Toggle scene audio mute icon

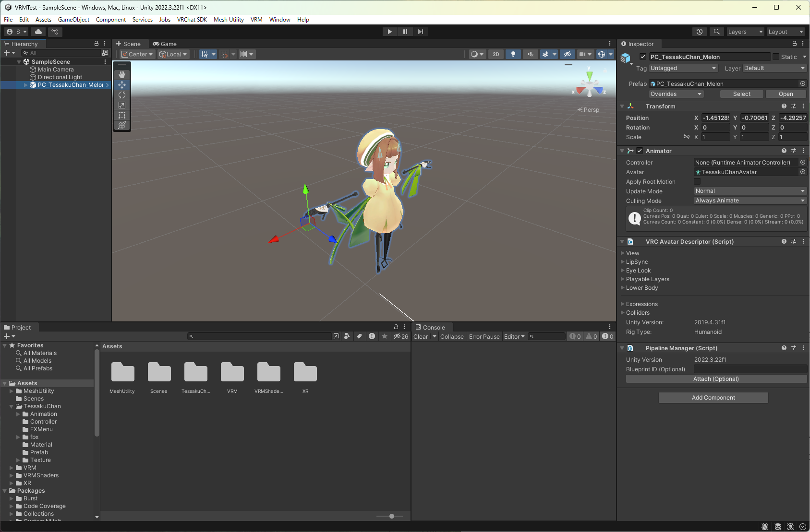pyautogui.click(x=530, y=54)
